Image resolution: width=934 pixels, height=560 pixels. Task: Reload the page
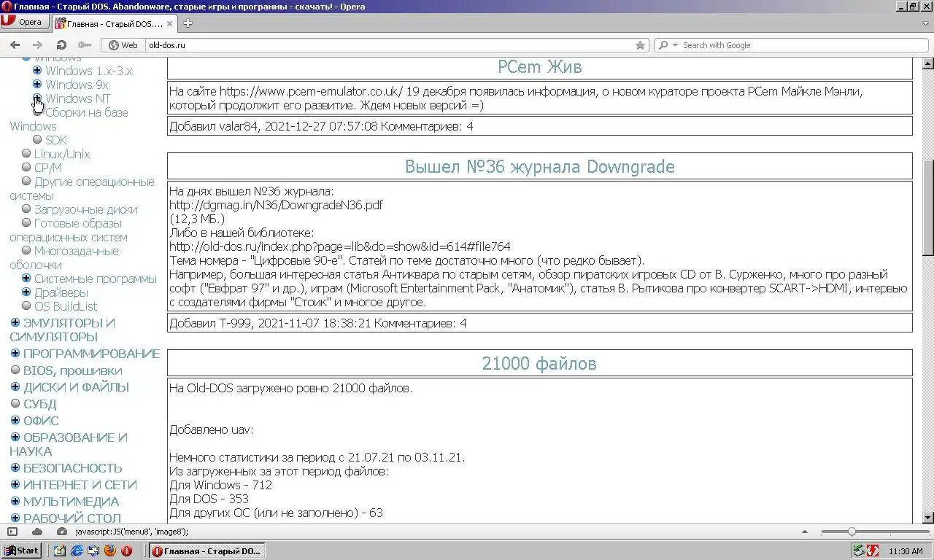(61, 45)
